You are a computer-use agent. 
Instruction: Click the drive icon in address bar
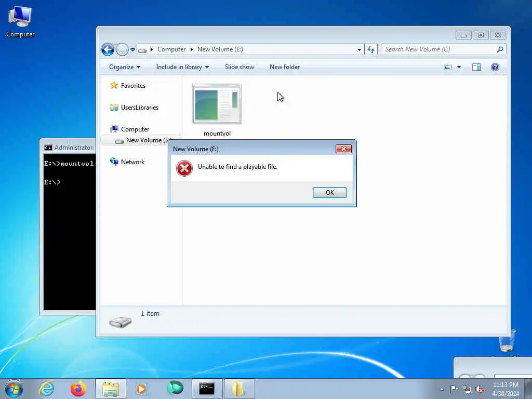tap(142, 50)
